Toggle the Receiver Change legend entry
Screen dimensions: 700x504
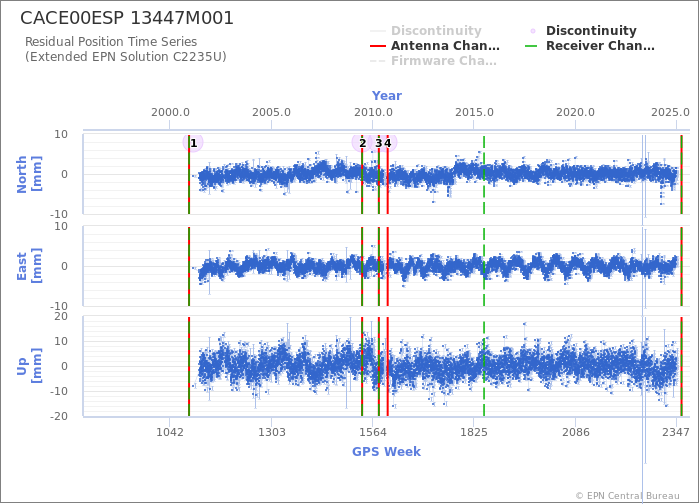click(590, 46)
